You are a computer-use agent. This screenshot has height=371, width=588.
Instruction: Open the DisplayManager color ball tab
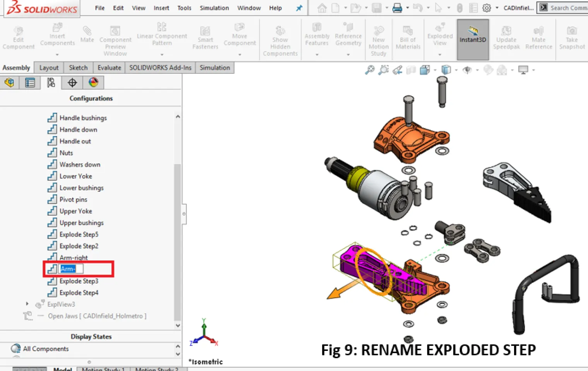[93, 82]
